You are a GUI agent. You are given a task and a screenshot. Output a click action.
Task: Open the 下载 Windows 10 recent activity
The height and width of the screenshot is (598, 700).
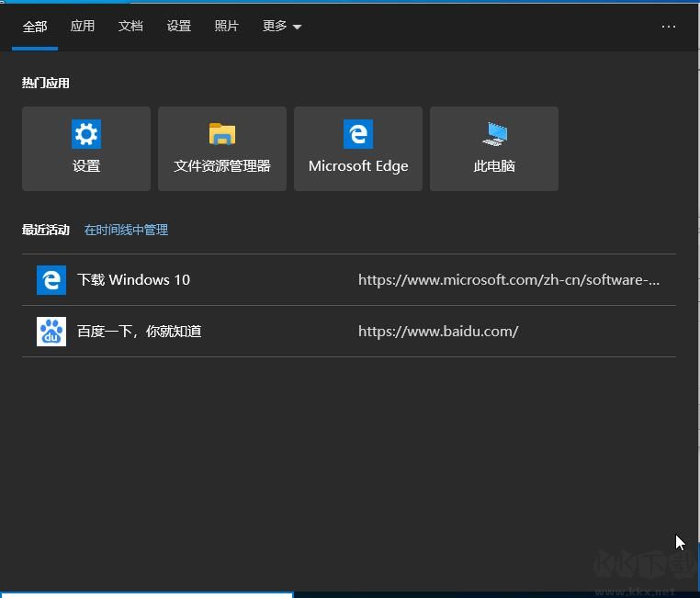(x=134, y=280)
